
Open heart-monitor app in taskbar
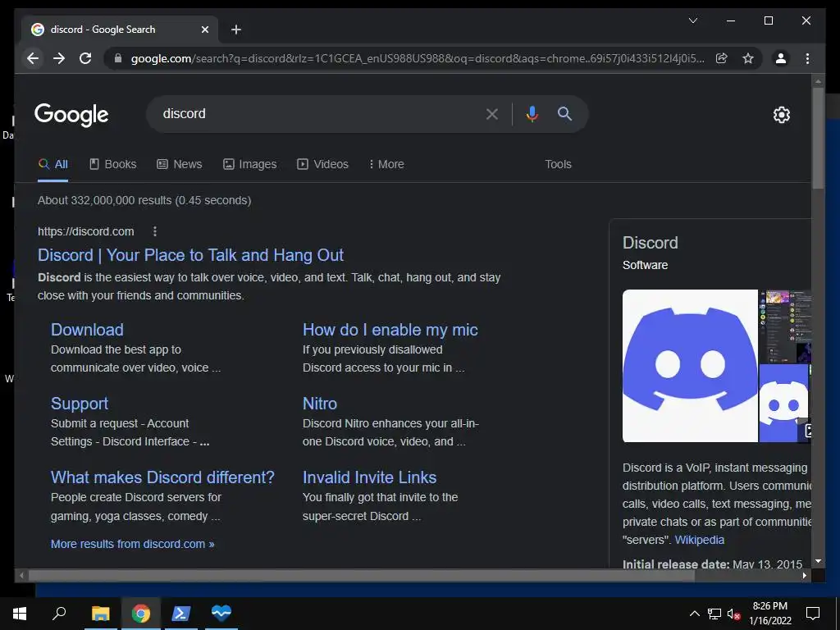[x=221, y=614]
